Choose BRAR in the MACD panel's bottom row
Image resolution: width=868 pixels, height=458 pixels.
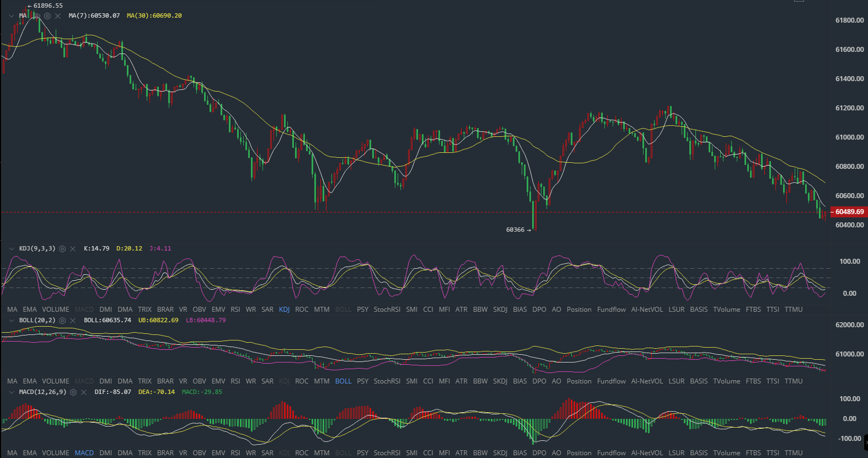click(x=165, y=453)
